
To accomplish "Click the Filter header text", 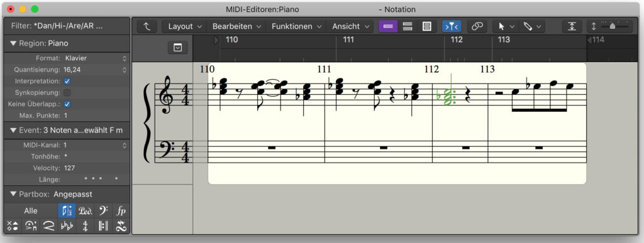I will [57, 26].
